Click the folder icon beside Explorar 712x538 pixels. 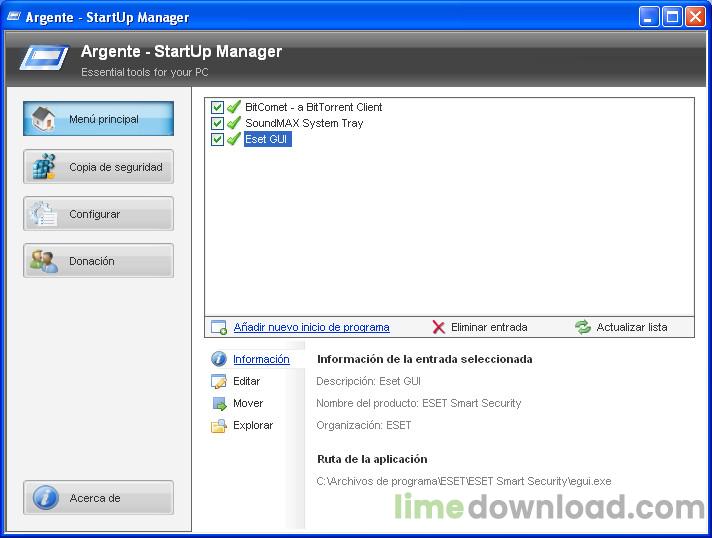[219, 426]
